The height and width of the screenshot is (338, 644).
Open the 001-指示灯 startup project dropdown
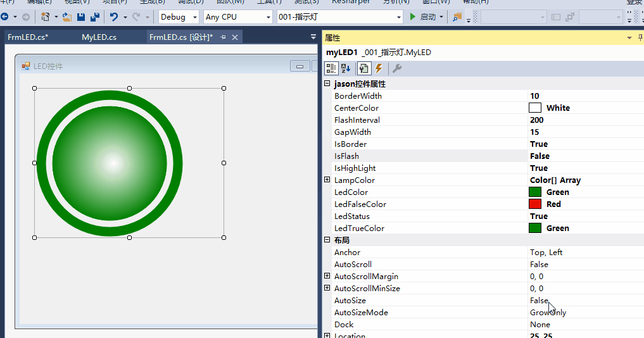(x=398, y=17)
